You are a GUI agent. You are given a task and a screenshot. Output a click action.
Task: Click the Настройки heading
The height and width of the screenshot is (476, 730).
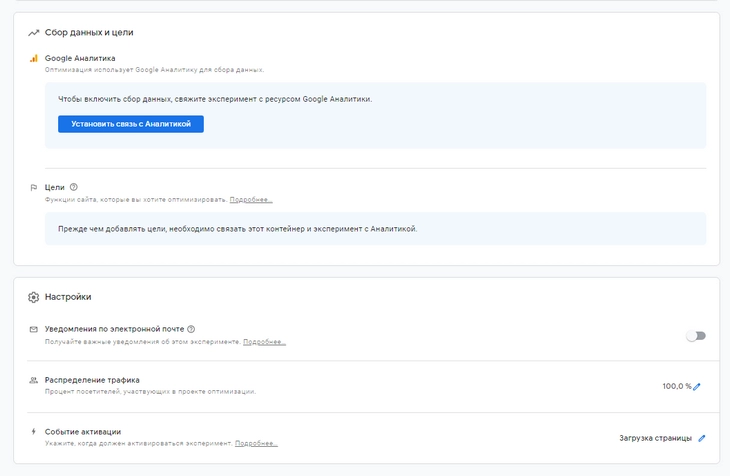pyautogui.click(x=68, y=297)
